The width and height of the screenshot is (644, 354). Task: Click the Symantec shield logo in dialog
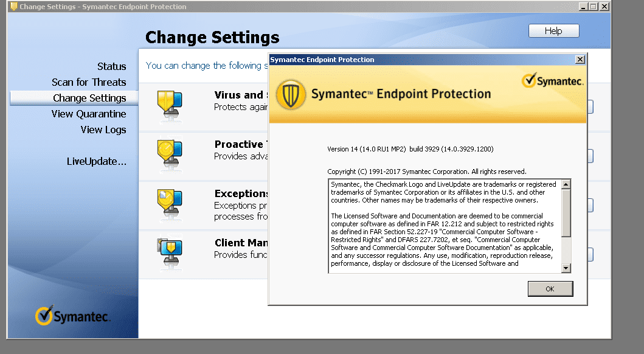pos(291,94)
